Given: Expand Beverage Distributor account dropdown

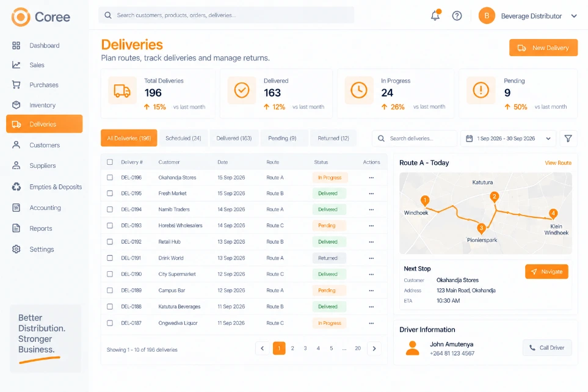Looking at the screenshot, I should [574, 16].
